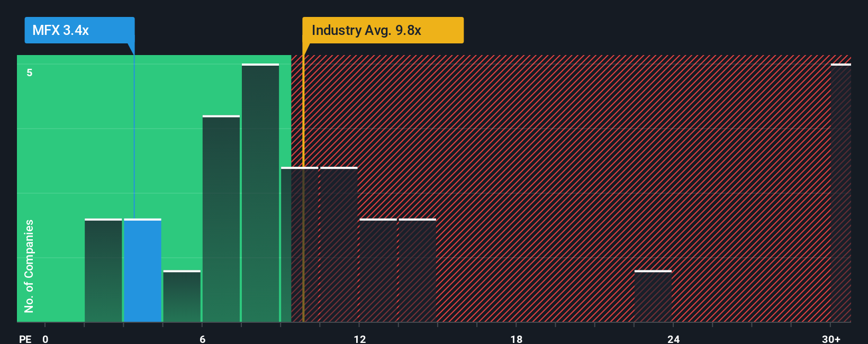Select the bar just left of the blue bar

click(103, 270)
